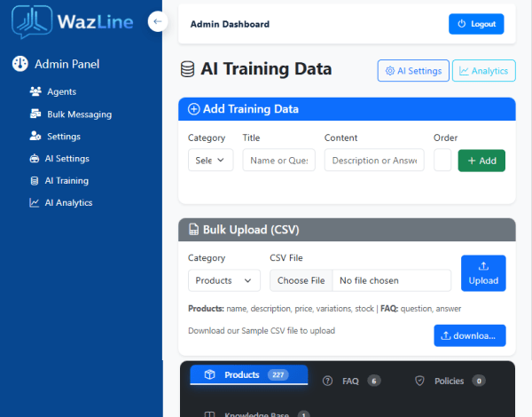Click the Logout button
Screen dimensions: 532x417
click(476, 24)
